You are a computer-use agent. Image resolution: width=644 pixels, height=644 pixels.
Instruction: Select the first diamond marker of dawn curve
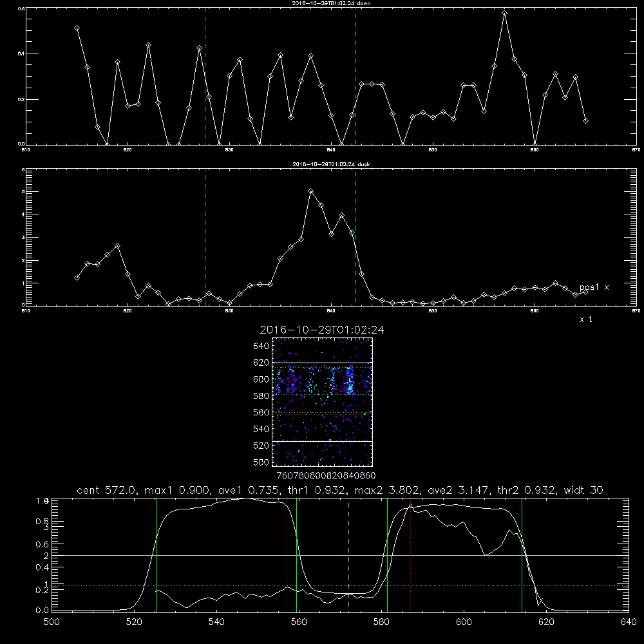click(77, 28)
